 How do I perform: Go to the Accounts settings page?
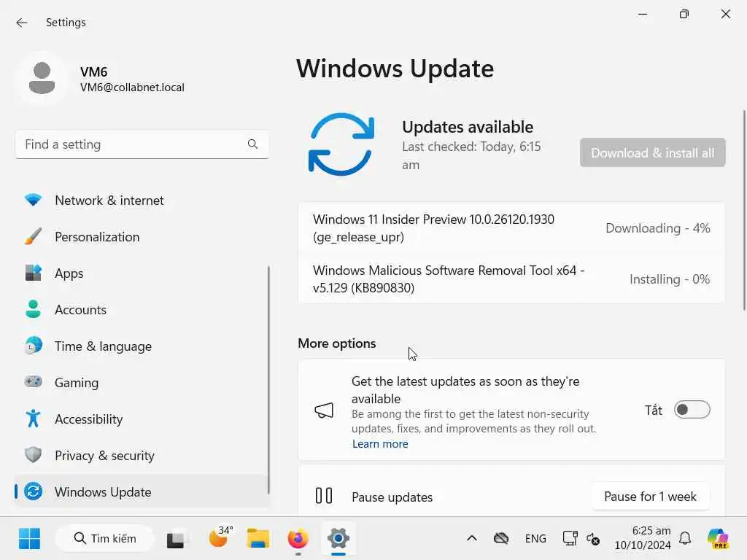[142, 309]
